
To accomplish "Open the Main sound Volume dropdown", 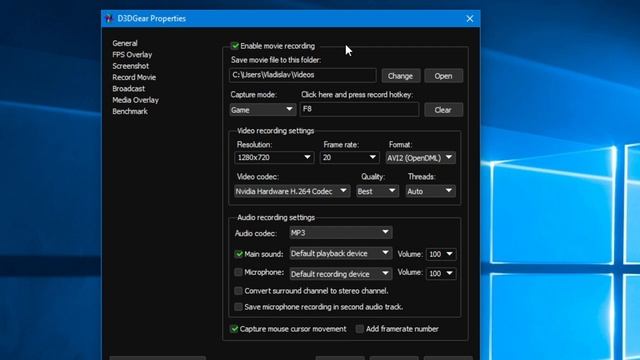I will click(441, 254).
